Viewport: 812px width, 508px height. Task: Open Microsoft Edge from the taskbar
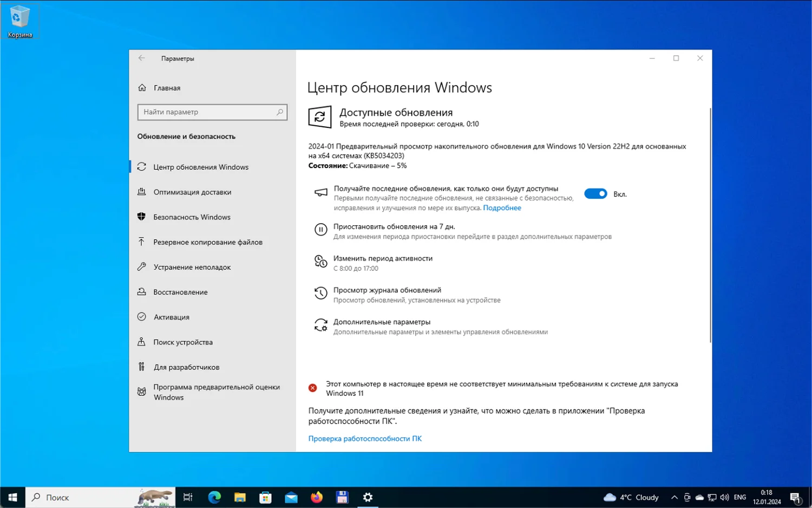214,497
